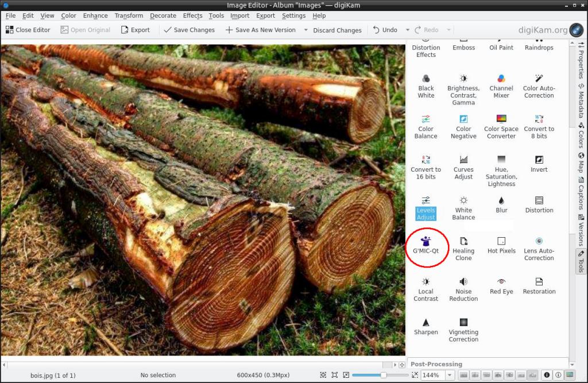Select the Invert tool
Screen dimensions: 588x383
coord(539,163)
